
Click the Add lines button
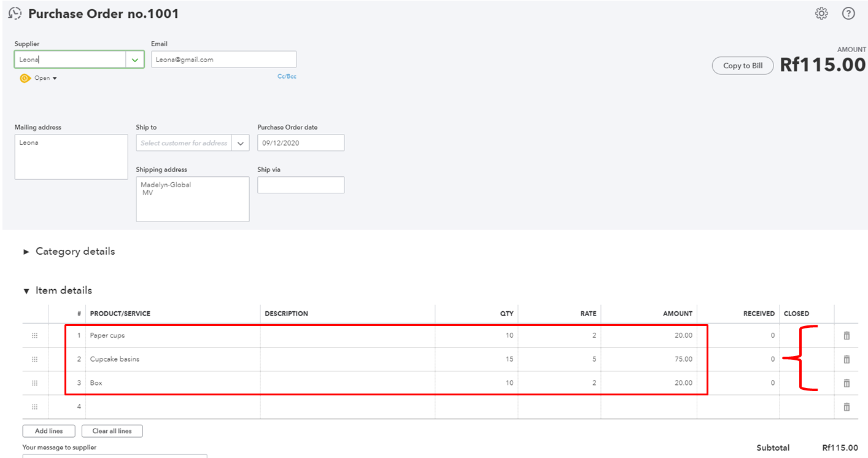[x=49, y=431]
